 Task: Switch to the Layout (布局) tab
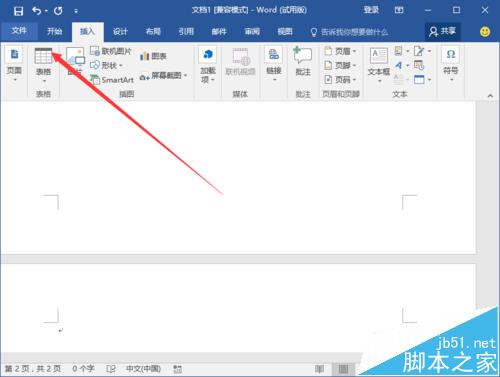(x=153, y=32)
